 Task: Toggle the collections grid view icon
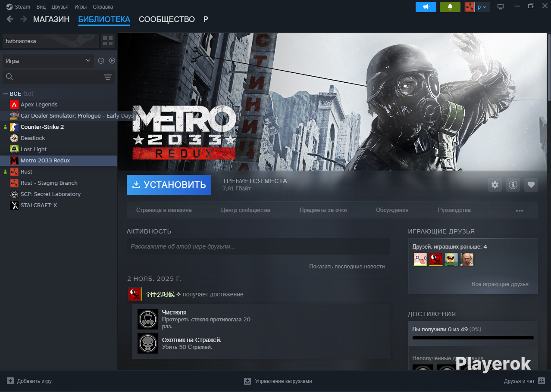[108, 41]
